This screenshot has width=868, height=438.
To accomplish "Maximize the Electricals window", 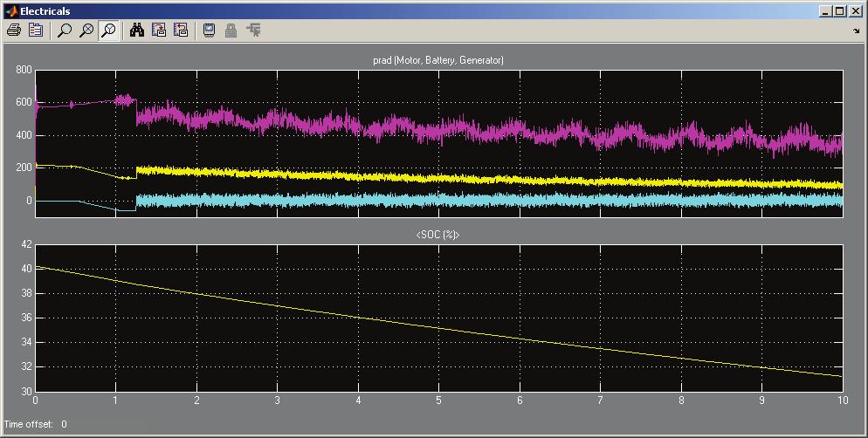I will pos(840,11).
